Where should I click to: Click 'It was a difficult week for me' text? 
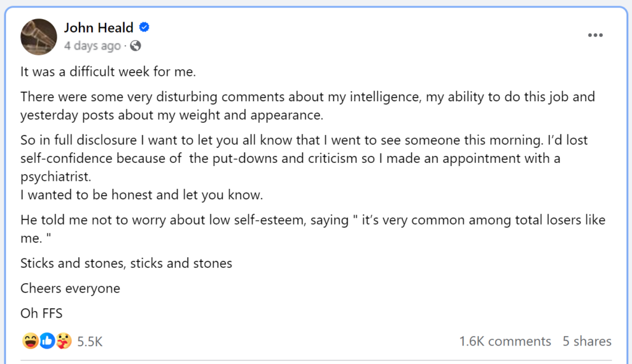pyautogui.click(x=108, y=72)
